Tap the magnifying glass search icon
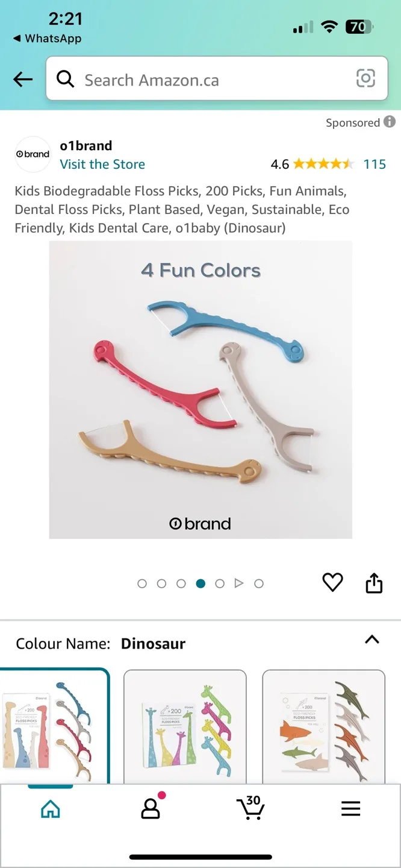Image resolution: width=401 pixels, height=868 pixels. click(x=66, y=79)
